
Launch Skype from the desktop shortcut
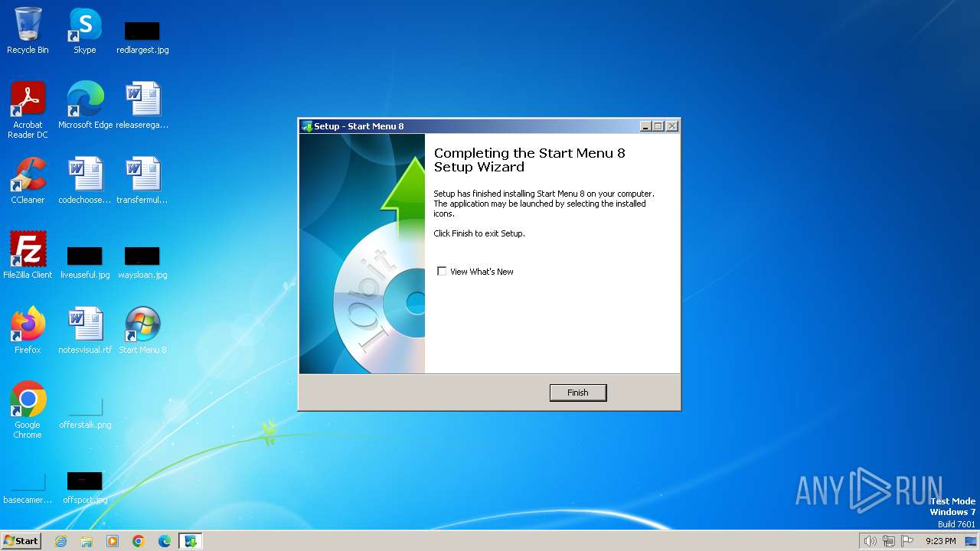(x=85, y=31)
